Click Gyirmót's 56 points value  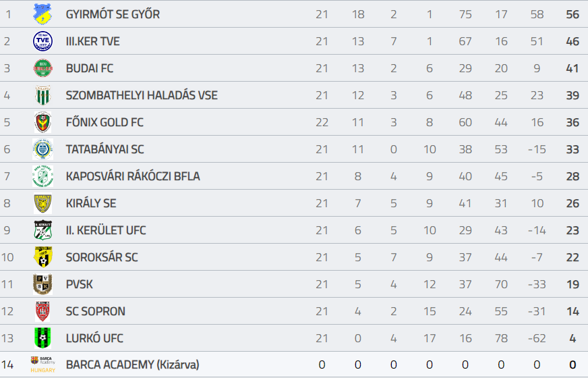[572, 14]
